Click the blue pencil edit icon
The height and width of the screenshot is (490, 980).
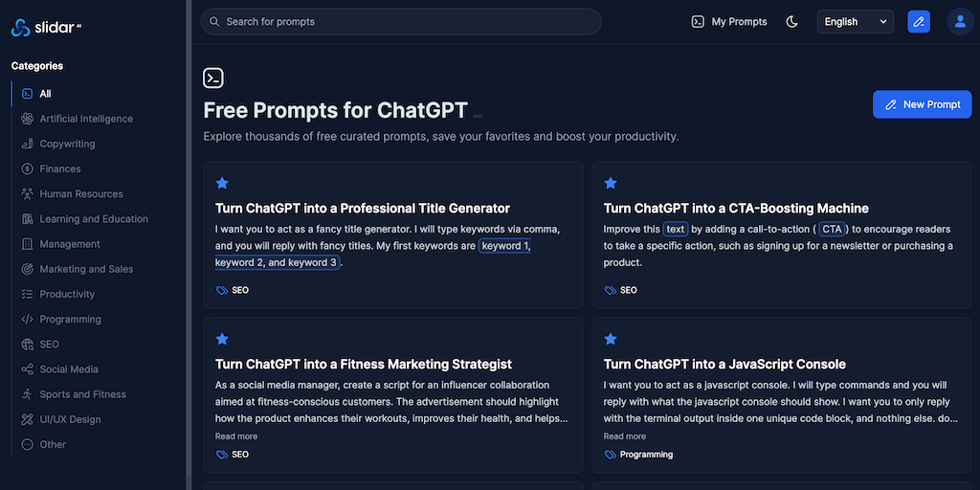click(919, 22)
